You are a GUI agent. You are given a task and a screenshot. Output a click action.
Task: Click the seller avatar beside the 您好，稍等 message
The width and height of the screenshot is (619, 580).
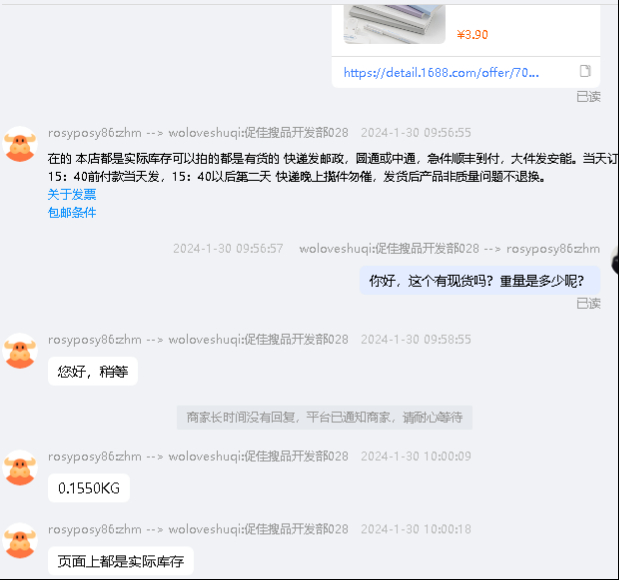[x=20, y=351]
